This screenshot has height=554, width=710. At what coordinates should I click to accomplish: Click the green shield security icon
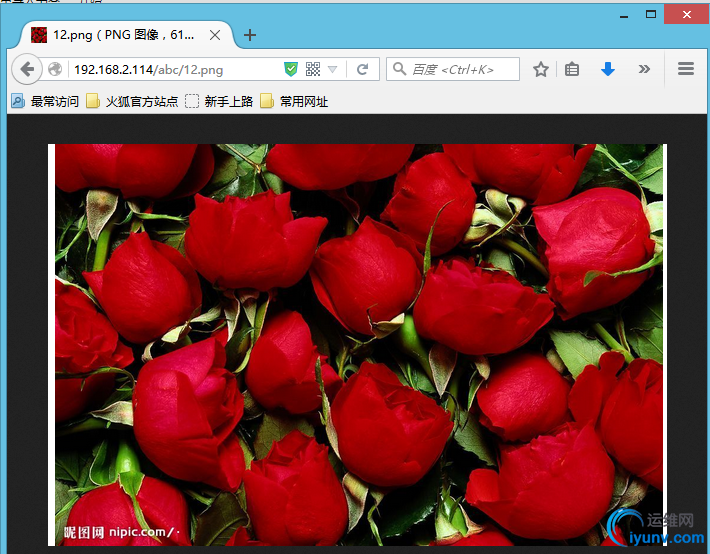coord(291,69)
